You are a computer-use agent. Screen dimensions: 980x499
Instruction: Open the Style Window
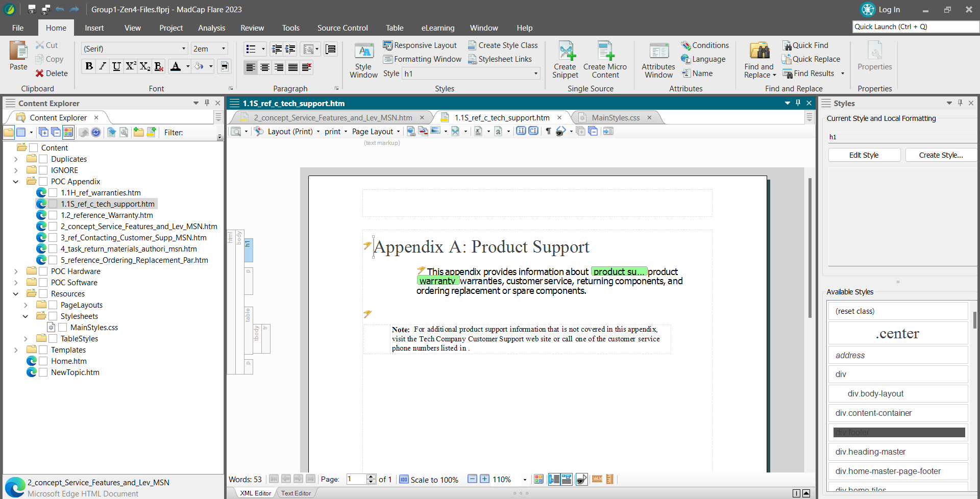click(x=363, y=60)
